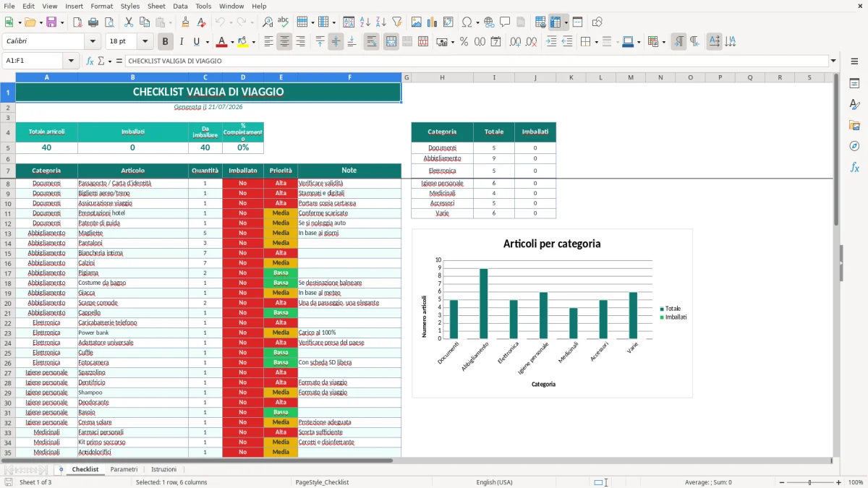Toggle Bold formatting
868x488 pixels.
pyautogui.click(x=166, y=42)
